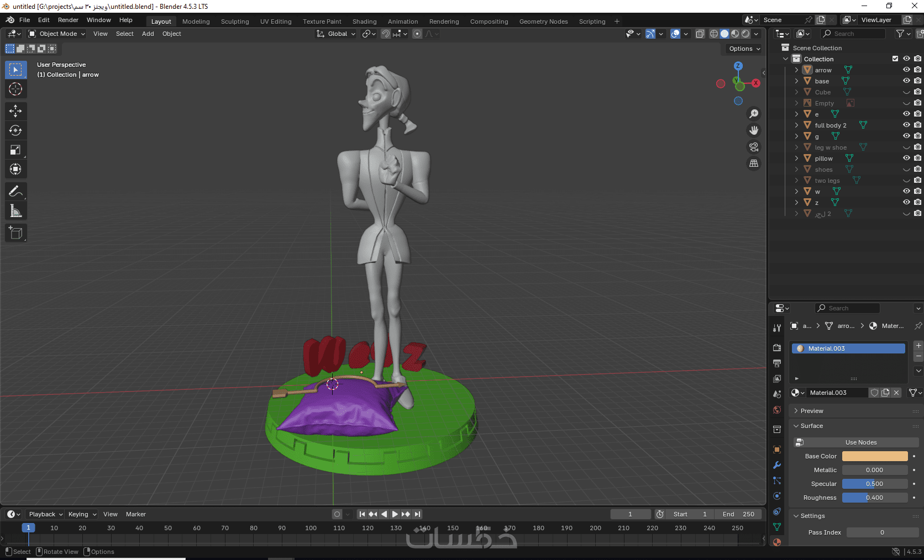
Task: Toggle snapping magnet in header
Action: [x=386, y=34]
